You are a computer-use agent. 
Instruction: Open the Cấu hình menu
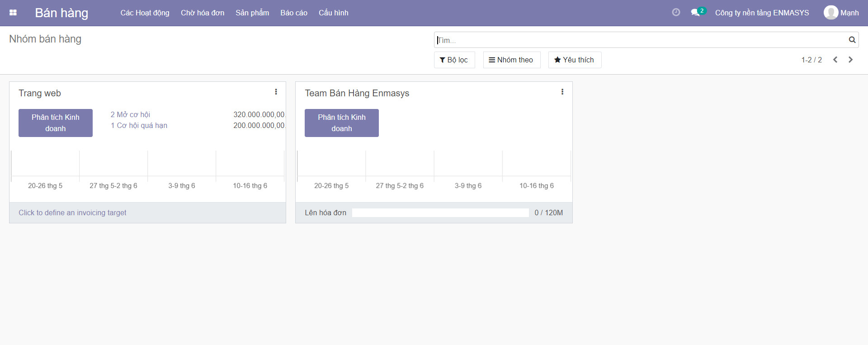pyautogui.click(x=333, y=13)
